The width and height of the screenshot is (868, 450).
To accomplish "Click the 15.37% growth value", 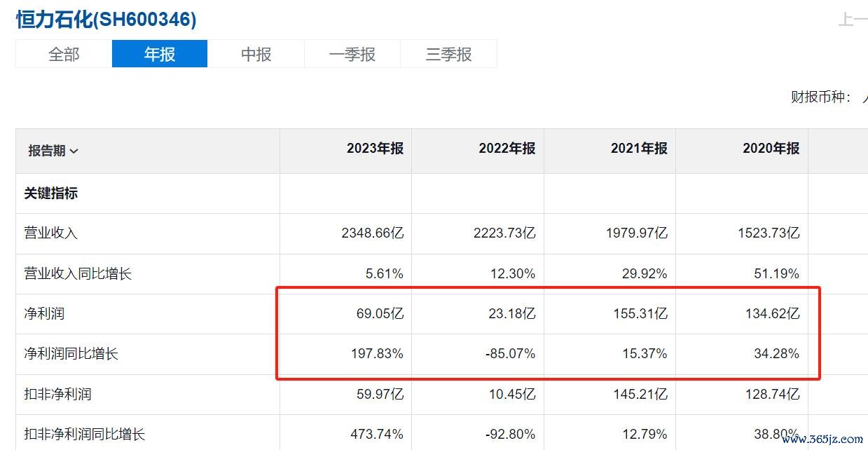I will (645, 354).
